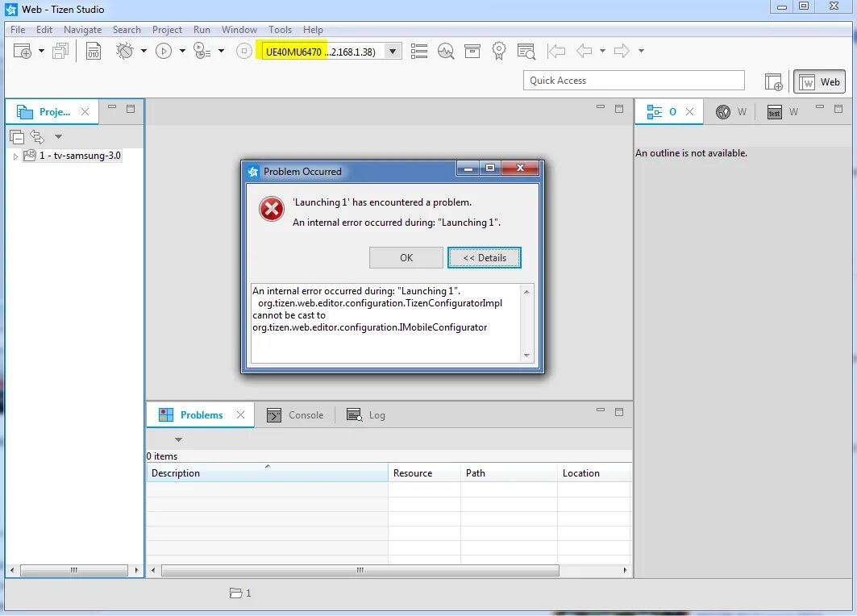The image size is (857, 616).
Task: Open the Tools menu
Action: (280, 30)
